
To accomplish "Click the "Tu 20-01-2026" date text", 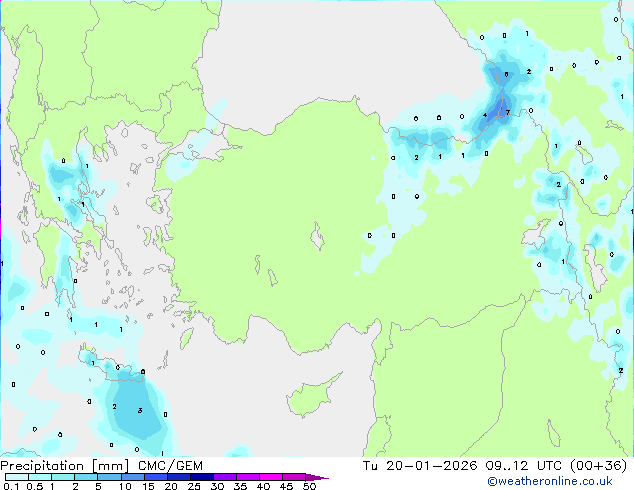I will pyautogui.click(x=420, y=466).
